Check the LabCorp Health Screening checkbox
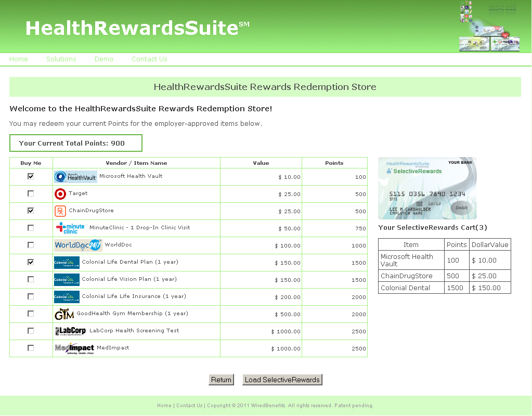Image resolution: width=532 pixels, height=416 pixels. coord(31,331)
